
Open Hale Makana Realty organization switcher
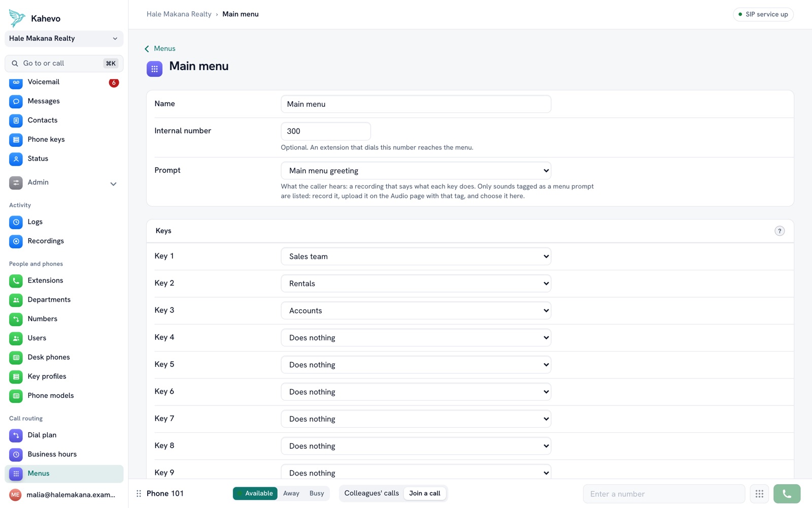coord(64,39)
